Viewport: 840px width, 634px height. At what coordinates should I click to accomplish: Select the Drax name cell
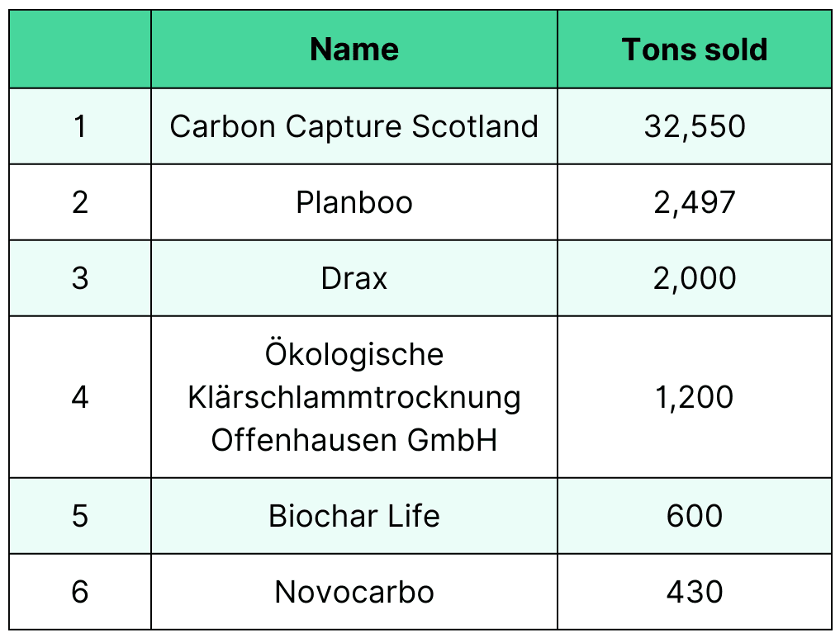click(x=354, y=278)
